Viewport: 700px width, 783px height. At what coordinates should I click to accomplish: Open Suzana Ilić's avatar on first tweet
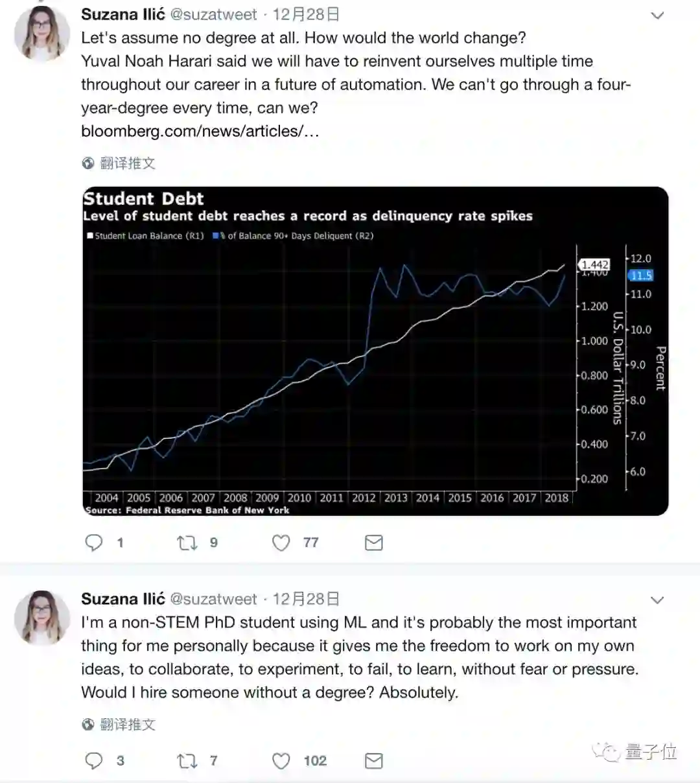pos(41,32)
